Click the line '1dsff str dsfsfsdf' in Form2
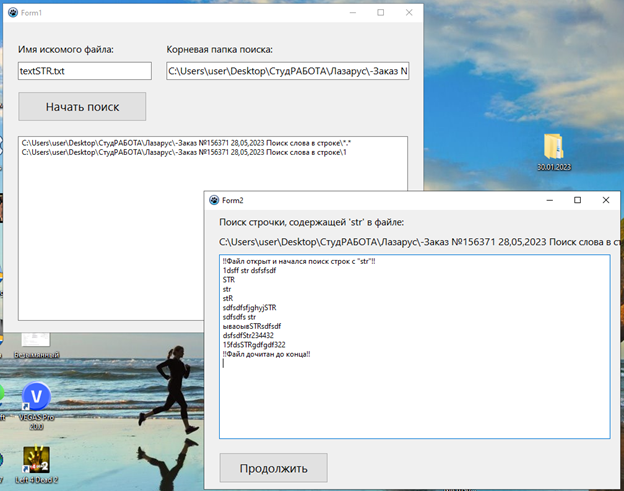 coord(249,271)
